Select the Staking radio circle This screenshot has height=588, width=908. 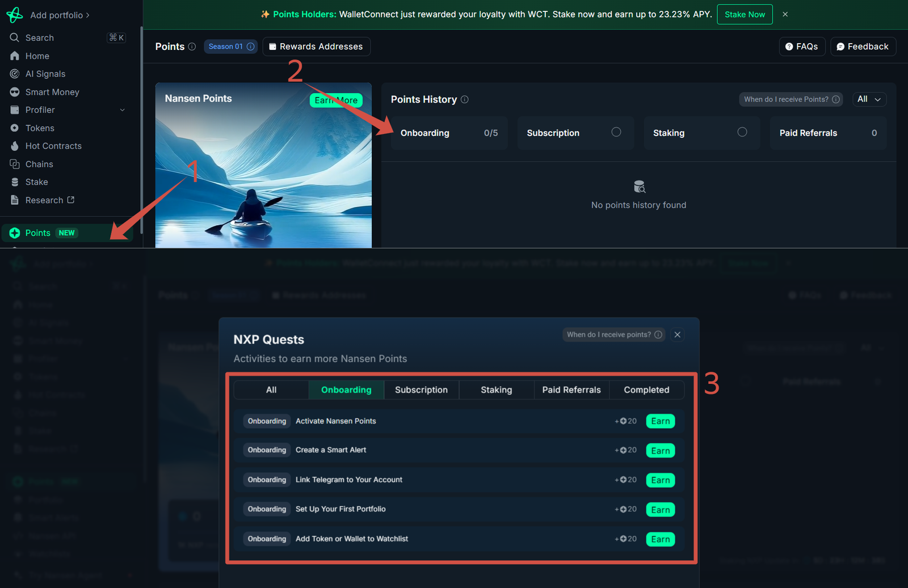742,132
